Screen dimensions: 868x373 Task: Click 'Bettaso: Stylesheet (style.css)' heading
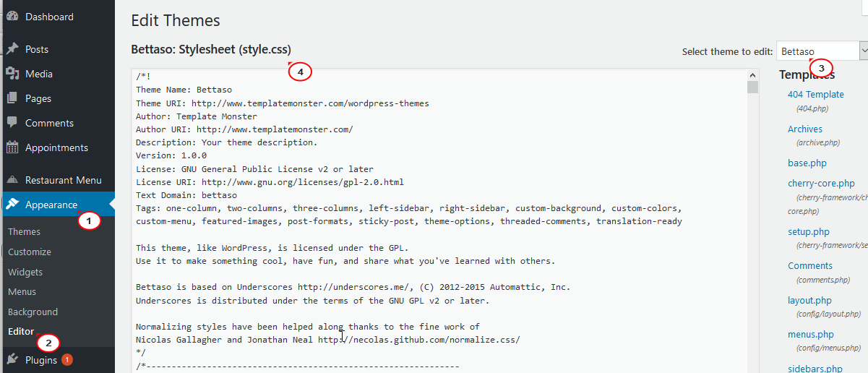click(211, 50)
